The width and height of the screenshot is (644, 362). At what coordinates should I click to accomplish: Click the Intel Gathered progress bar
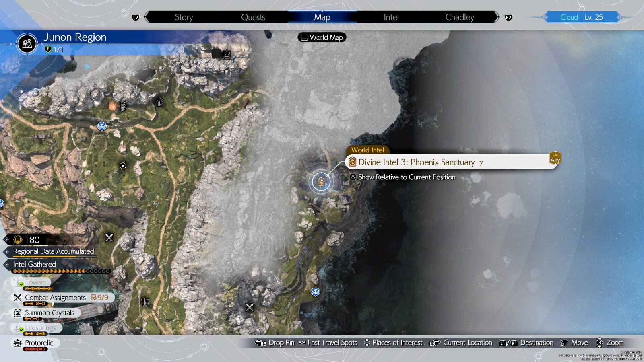pos(61,271)
